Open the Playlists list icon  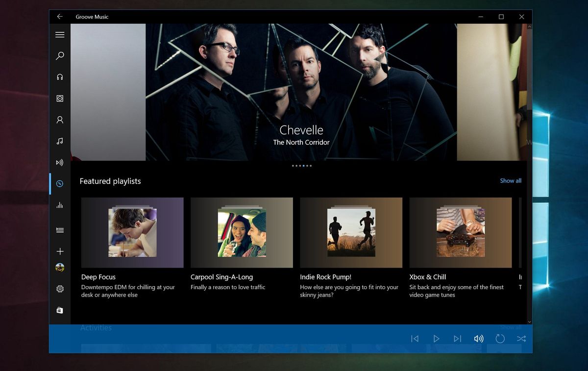pos(60,229)
